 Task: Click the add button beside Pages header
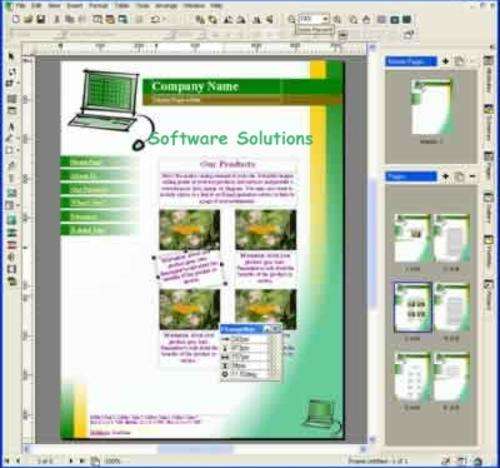[446, 176]
